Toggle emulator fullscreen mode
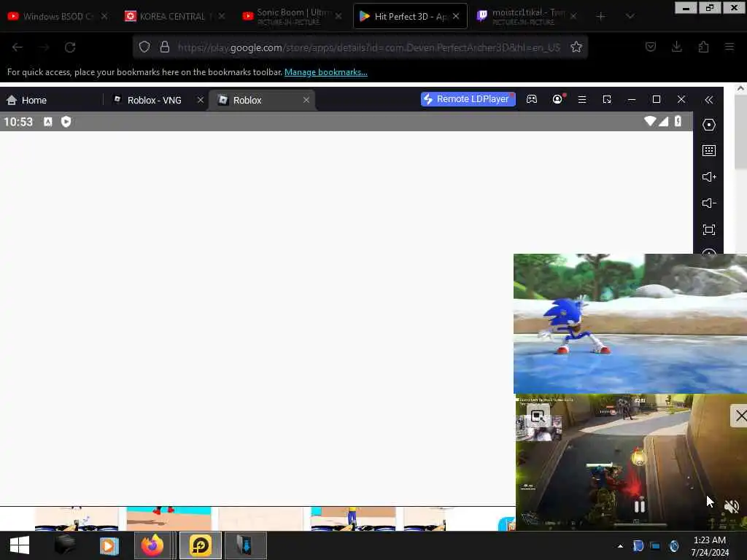 [709, 230]
